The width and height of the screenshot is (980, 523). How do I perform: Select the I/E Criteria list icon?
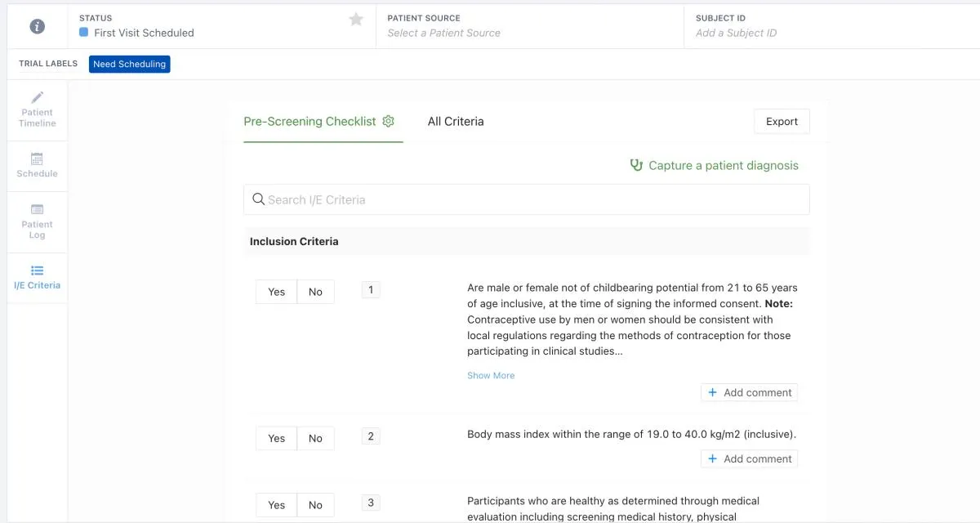pyautogui.click(x=36, y=270)
